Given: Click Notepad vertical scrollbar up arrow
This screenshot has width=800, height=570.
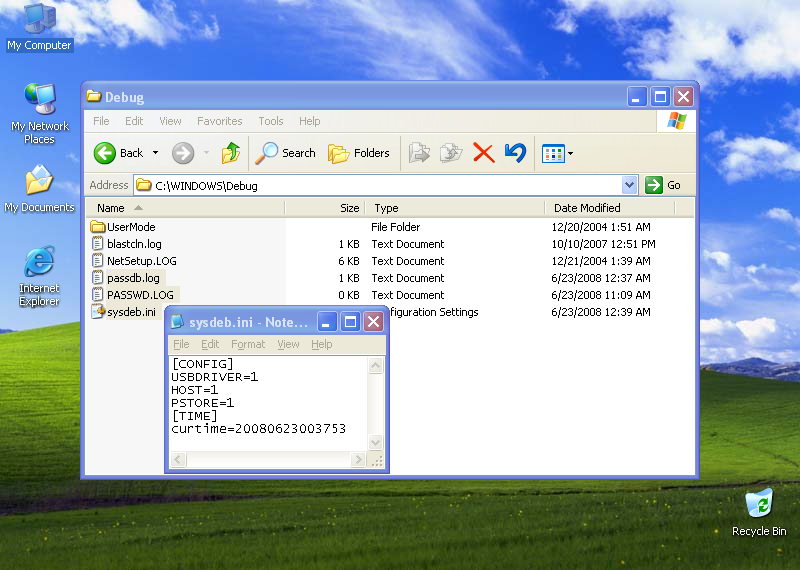Looking at the screenshot, I should pyautogui.click(x=376, y=365).
